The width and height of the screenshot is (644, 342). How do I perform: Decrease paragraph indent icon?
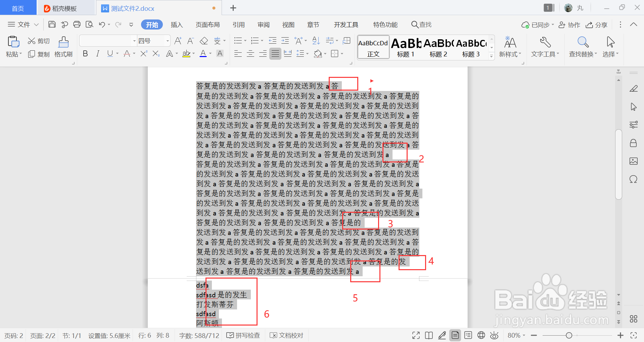click(273, 41)
